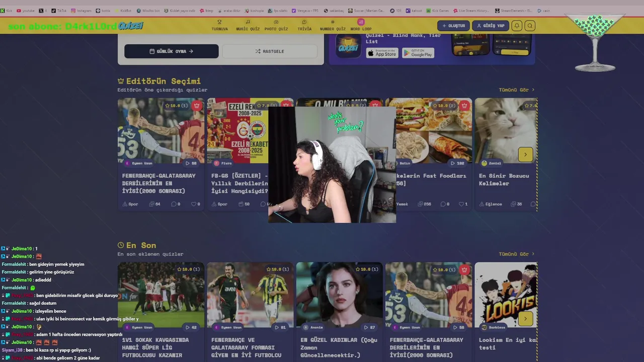
Task: Click star rating on 1v1 Sokak Kavgasında card
Action: point(189,269)
